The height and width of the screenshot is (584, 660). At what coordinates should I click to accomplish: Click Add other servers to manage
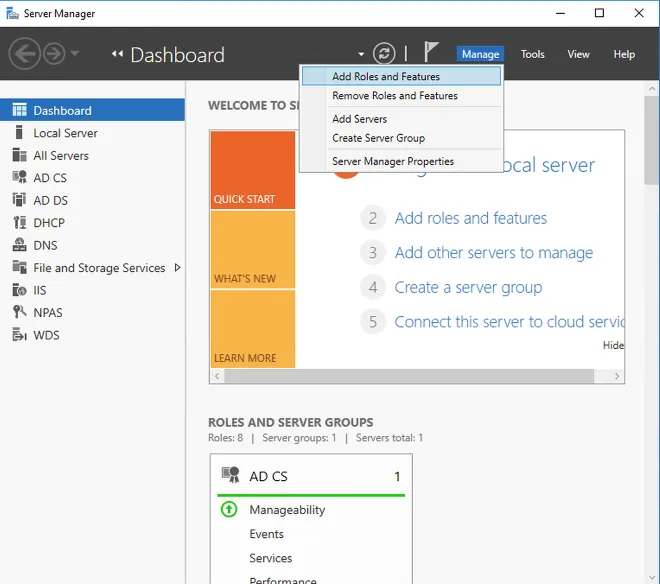point(494,253)
